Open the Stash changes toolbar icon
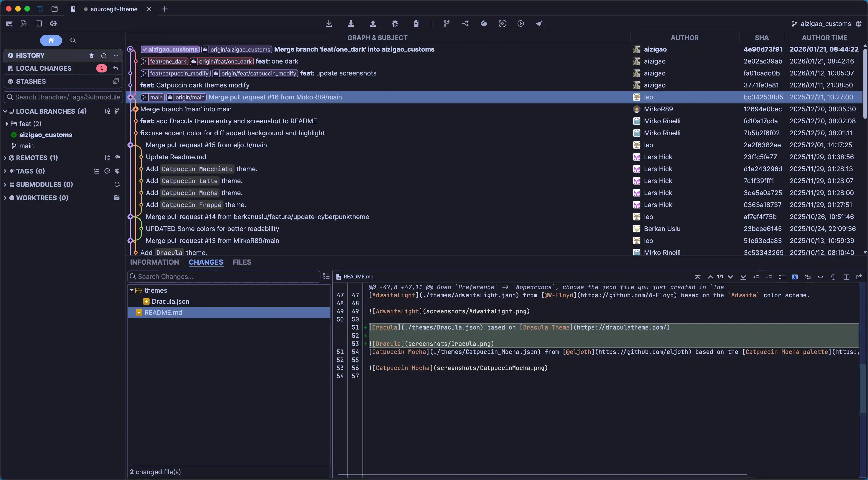Viewport: 868px width, 480px height. (x=395, y=23)
